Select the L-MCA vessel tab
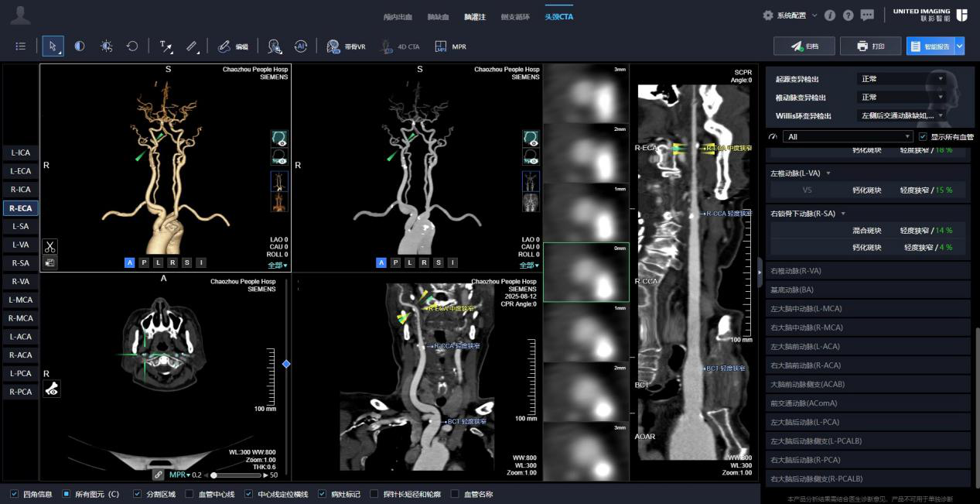Viewport: 980px width, 504px height. [20, 300]
